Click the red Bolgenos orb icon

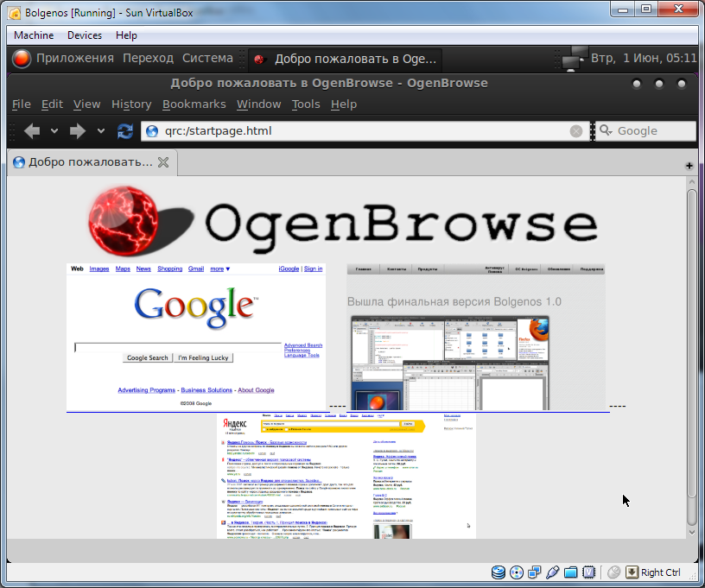(x=21, y=59)
